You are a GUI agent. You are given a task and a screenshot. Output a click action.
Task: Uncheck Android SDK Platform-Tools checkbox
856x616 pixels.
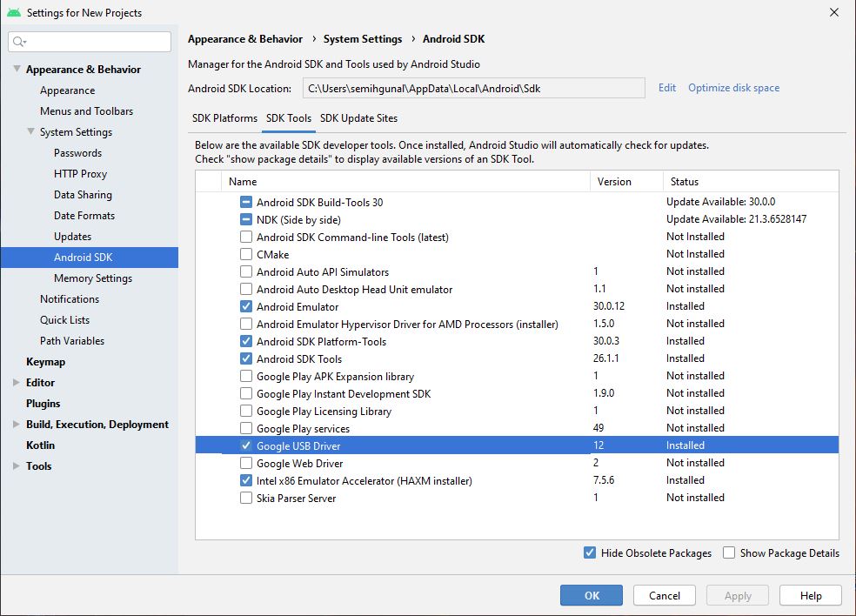coord(246,341)
